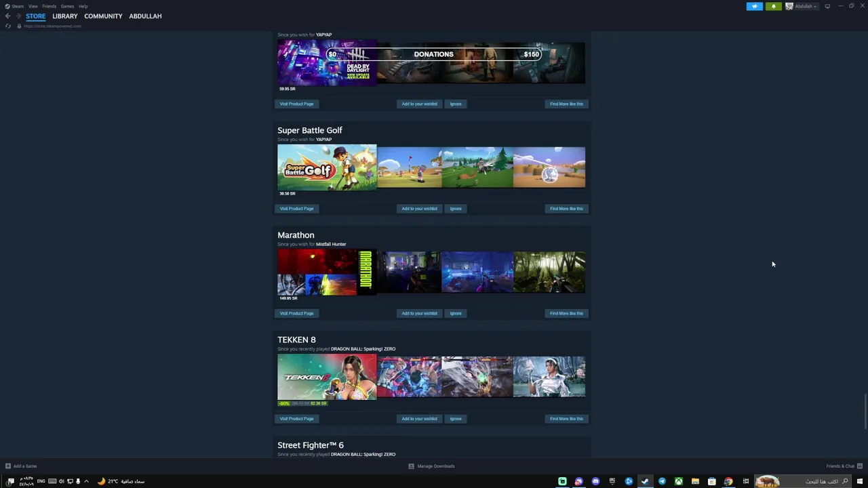
Task: Ignore the TEKKEN 8 recommendation
Action: (x=456, y=419)
